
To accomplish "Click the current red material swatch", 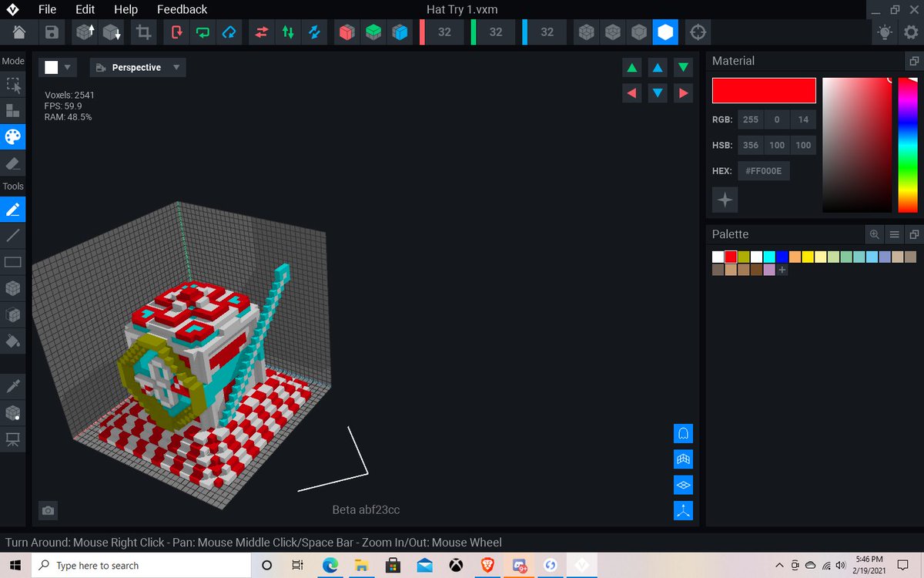I will [x=764, y=90].
